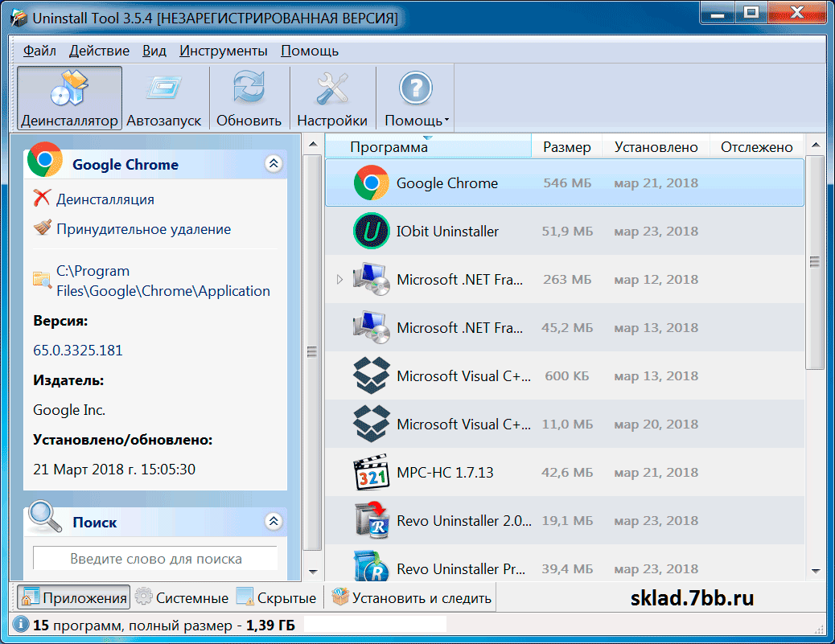Sort by the Установлено column header
Viewport: 835px width, 644px height.
pos(656,147)
